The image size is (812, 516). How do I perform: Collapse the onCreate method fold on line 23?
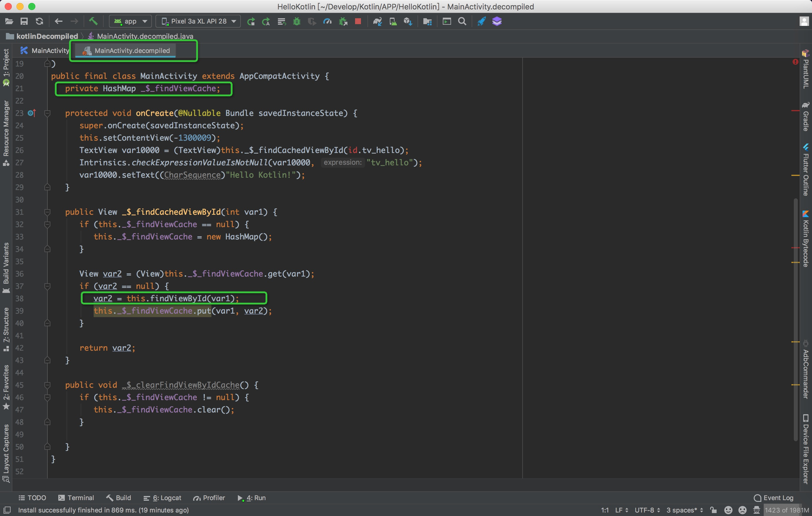pos(47,113)
